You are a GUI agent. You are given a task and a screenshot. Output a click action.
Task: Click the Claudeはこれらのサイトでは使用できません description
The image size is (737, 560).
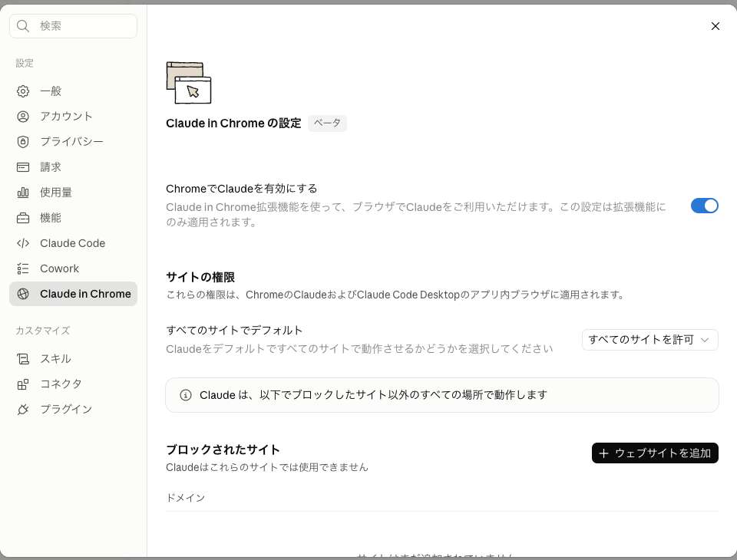tap(267, 467)
